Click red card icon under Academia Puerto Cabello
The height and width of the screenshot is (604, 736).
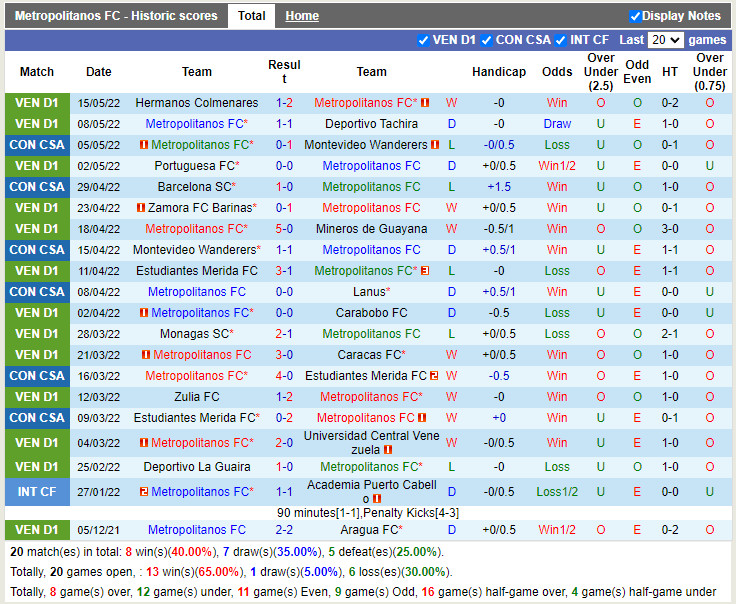(377, 499)
